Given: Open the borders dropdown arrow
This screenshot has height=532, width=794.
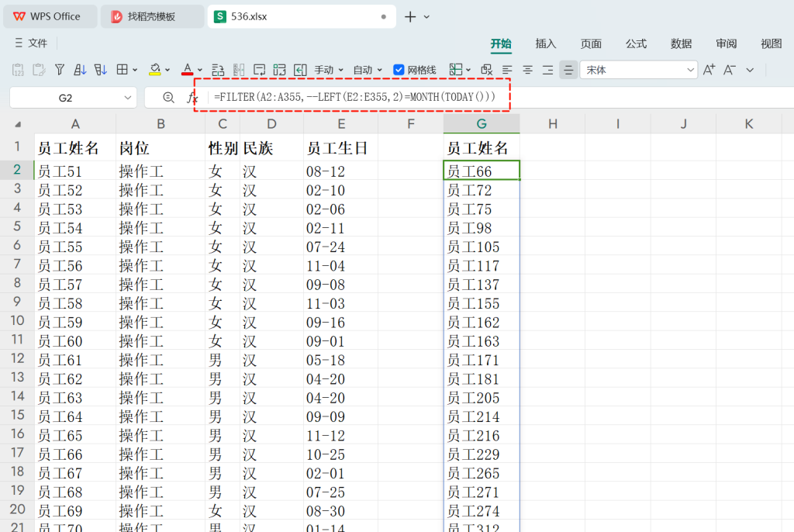Looking at the screenshot, I should pyautogui.click(x=135, y=70).
